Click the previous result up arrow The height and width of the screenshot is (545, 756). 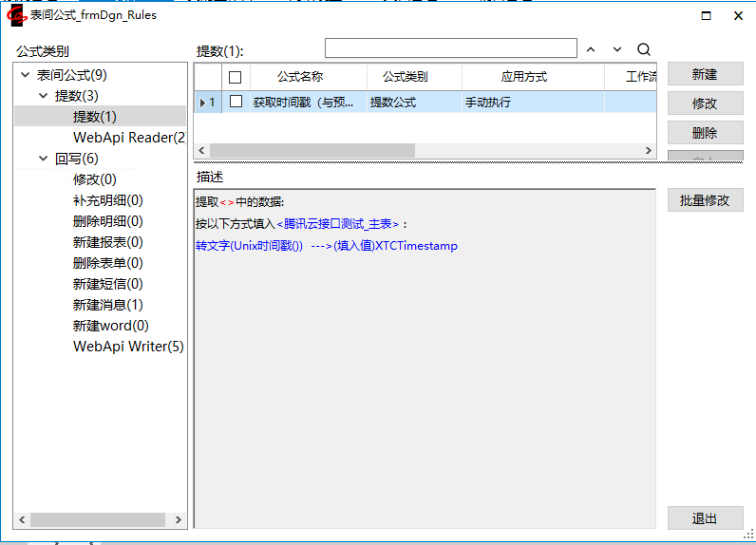(591, 49)
